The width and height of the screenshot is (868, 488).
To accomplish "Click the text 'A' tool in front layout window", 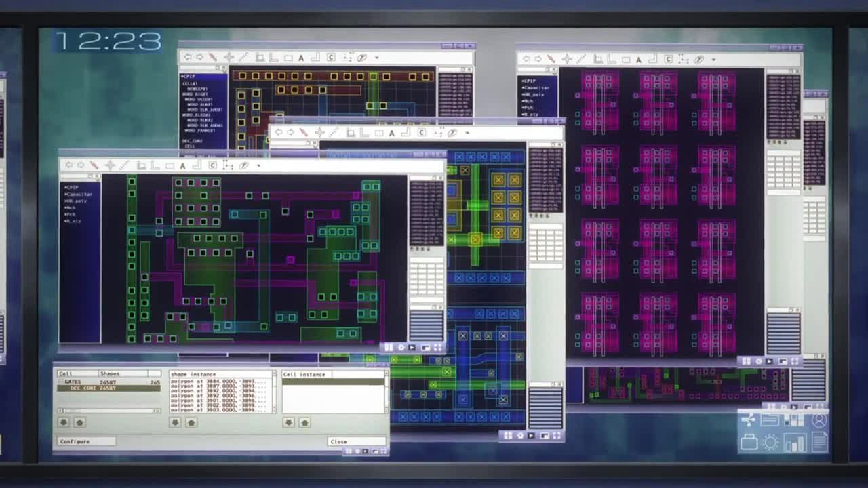I will coord(183,165).
